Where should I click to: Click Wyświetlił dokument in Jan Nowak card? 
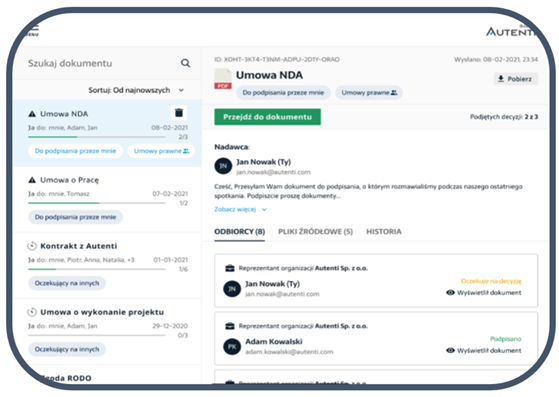click(489, 293)
